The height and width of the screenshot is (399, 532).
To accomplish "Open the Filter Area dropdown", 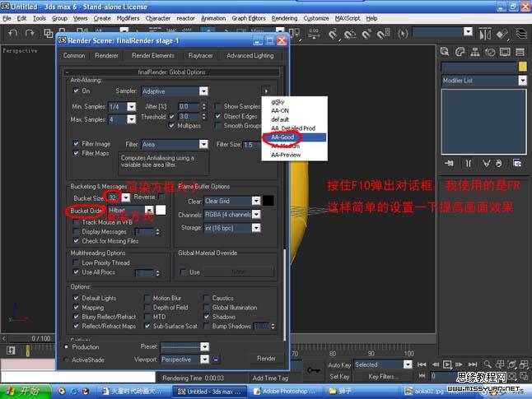I will coord(175,145).
